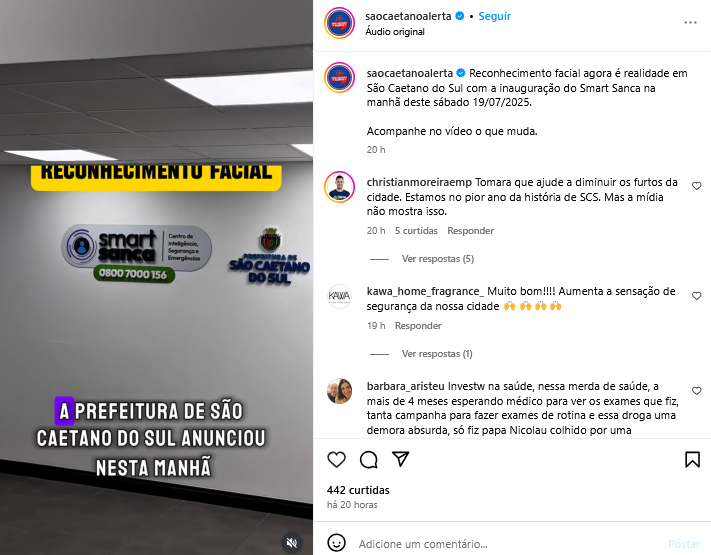
Task: Open emoji picker in comment box
Action: click(x=336, y=543)
